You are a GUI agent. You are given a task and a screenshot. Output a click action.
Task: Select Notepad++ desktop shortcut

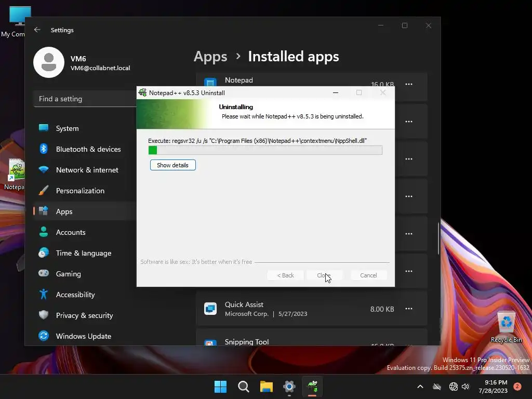click(x=14, y=175)
